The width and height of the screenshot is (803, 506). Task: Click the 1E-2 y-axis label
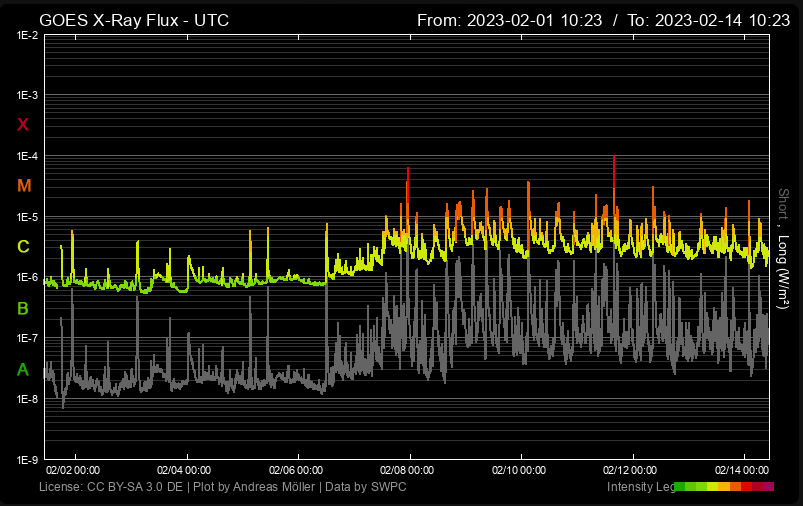point(27,36)
